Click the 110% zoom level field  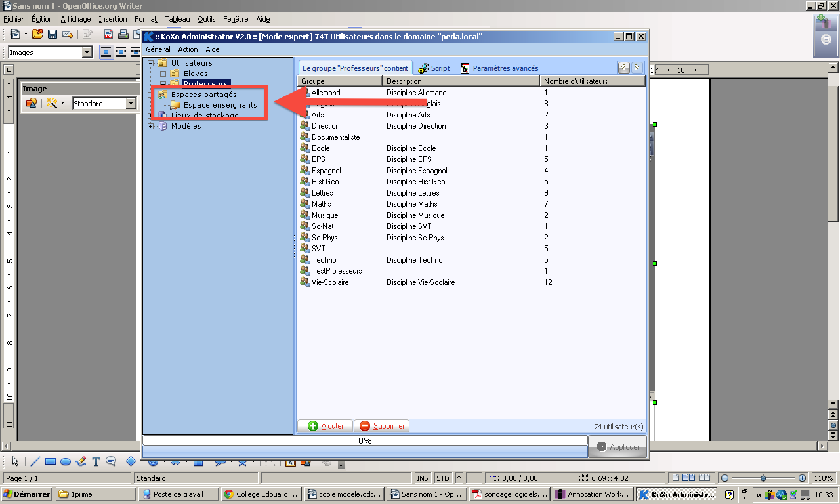coord(824,478)
